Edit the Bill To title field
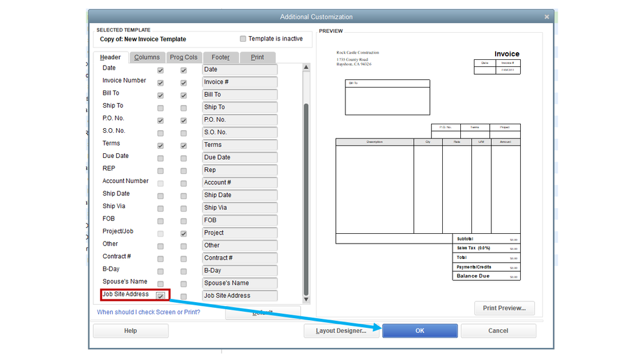 click(240, 95)
